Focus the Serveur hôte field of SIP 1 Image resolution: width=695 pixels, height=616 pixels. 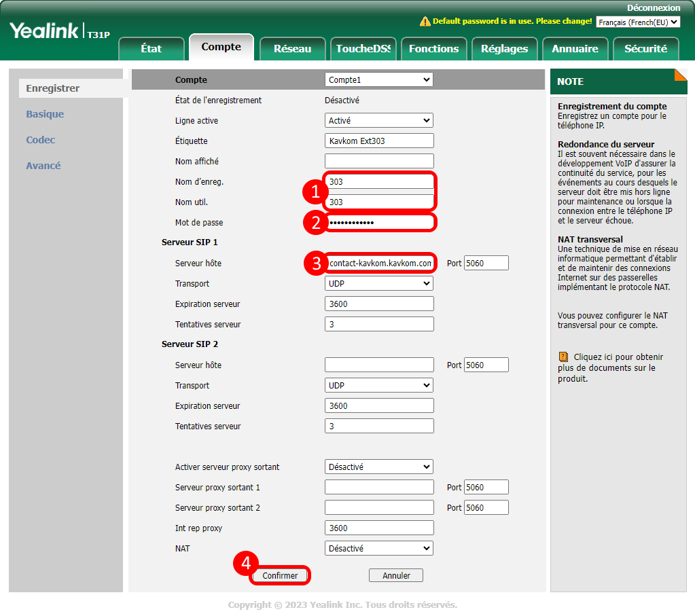click(x=379, y=264)
